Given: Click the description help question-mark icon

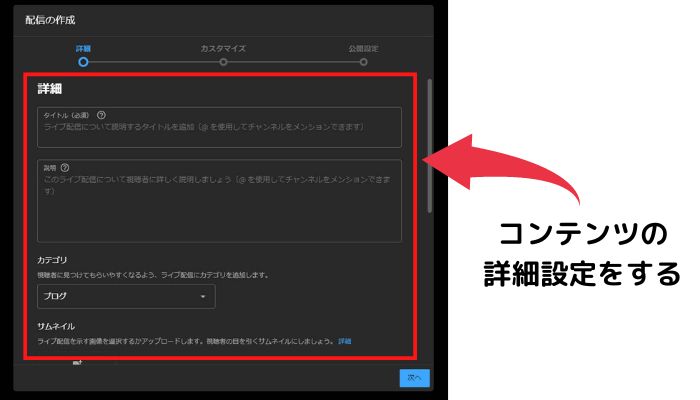Looking at the screenshot, I should 65,168.
